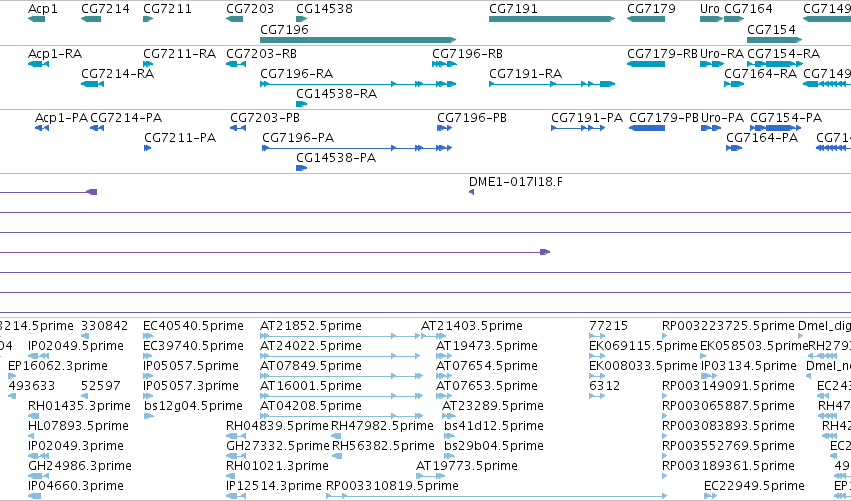
Task: Click the AT19473.5prime EST label
Action: (487, 346)
